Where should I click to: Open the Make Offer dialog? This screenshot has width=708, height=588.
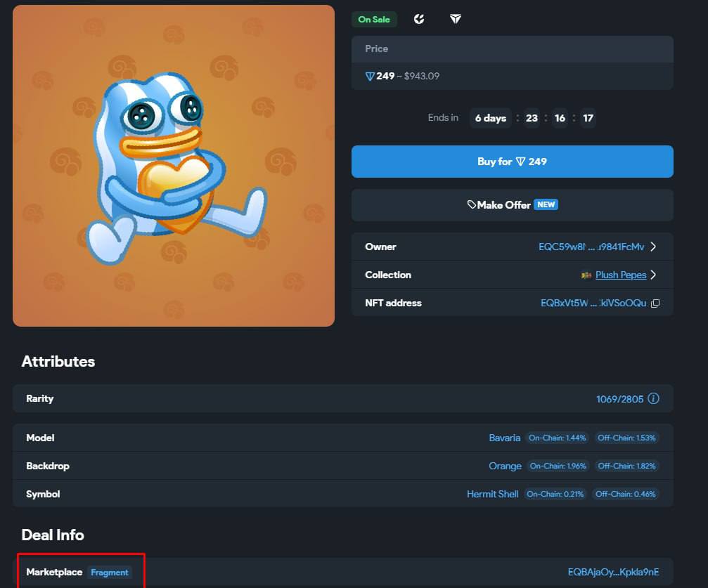click(x=512, y=205)
